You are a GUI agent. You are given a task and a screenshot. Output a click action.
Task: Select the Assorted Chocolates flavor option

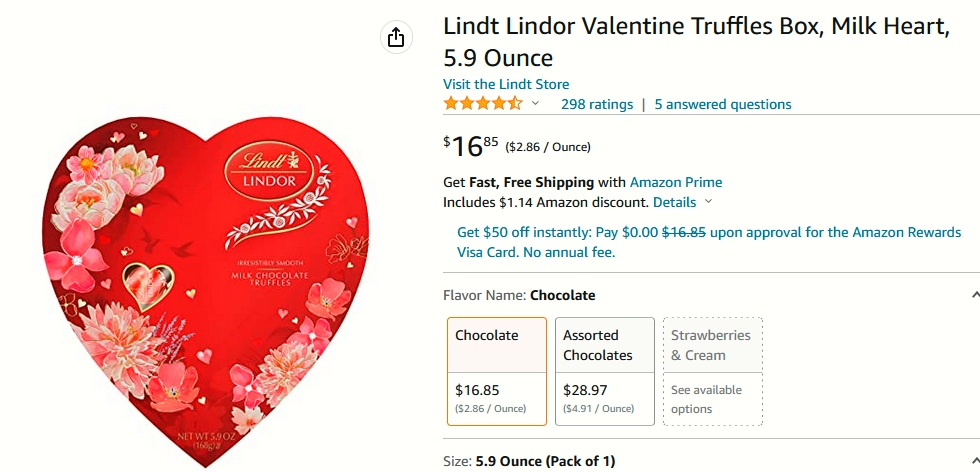coord(605,371)
